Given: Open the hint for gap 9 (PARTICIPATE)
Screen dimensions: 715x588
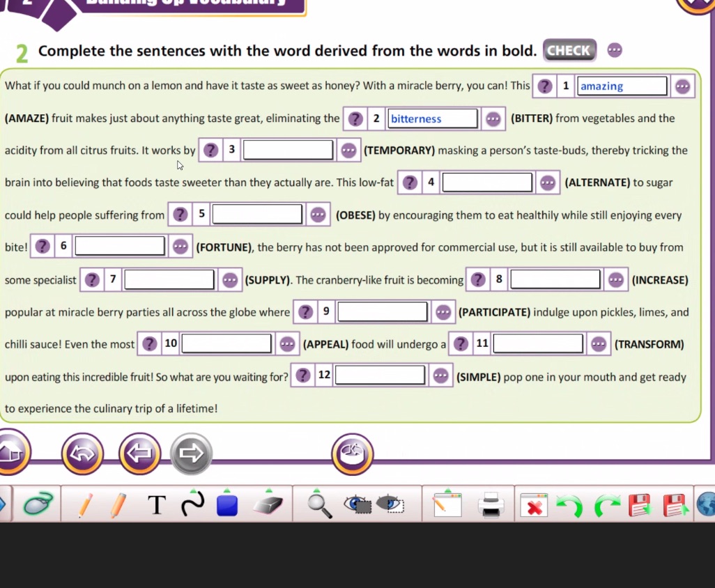Looking at the screenshot, I should coord(305,312).
